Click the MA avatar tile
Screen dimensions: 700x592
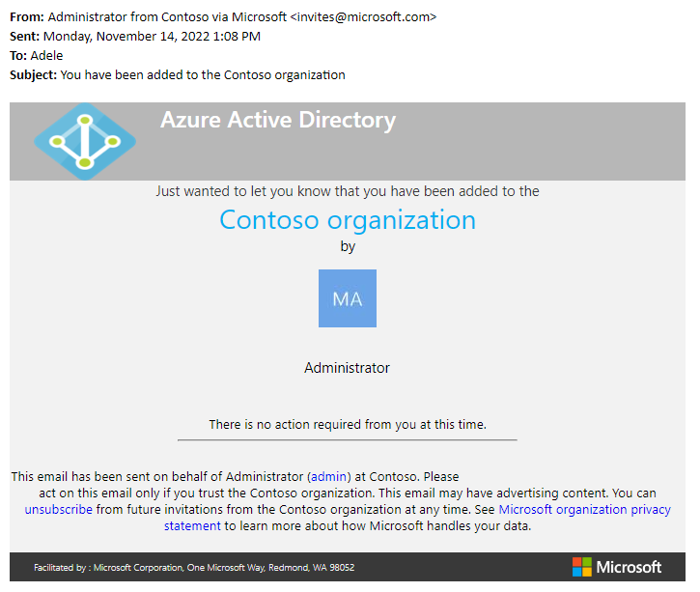pos(348,298)
